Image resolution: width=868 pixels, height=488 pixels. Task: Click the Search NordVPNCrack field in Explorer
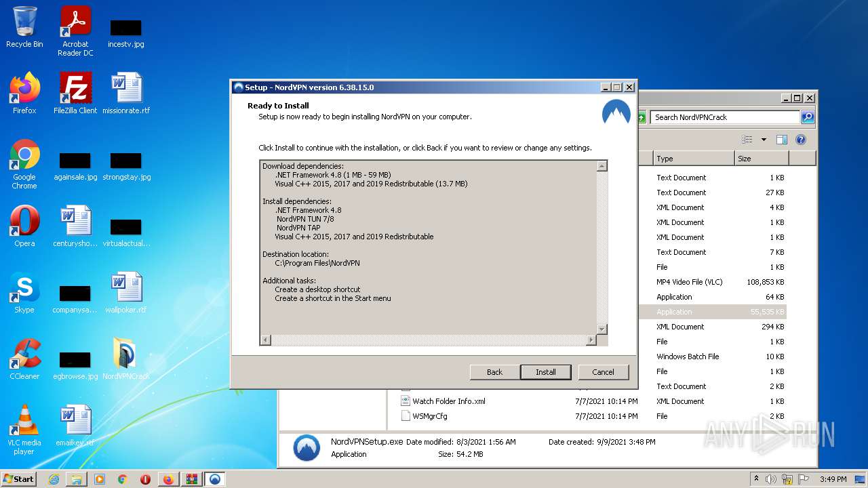(x=725, y=117)
